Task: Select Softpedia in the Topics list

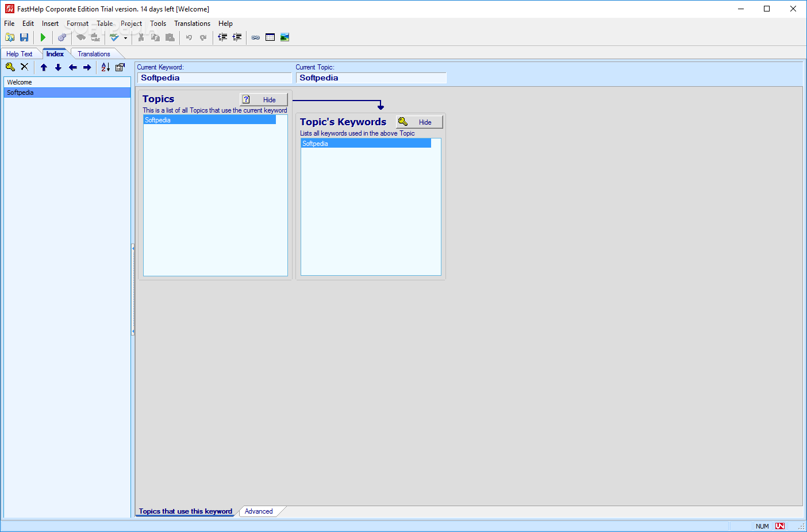Action: click(x=210, y=120)
